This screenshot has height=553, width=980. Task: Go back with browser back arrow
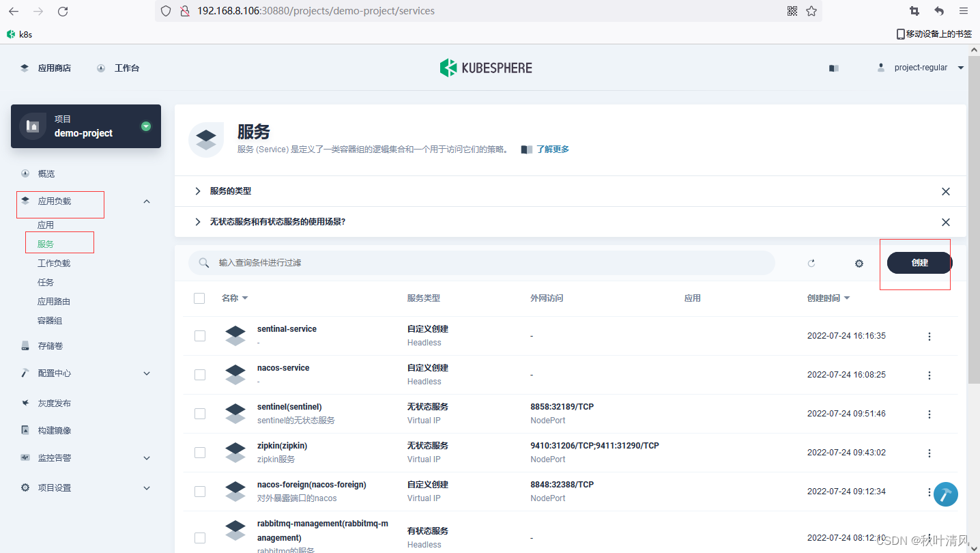(14, 11)
